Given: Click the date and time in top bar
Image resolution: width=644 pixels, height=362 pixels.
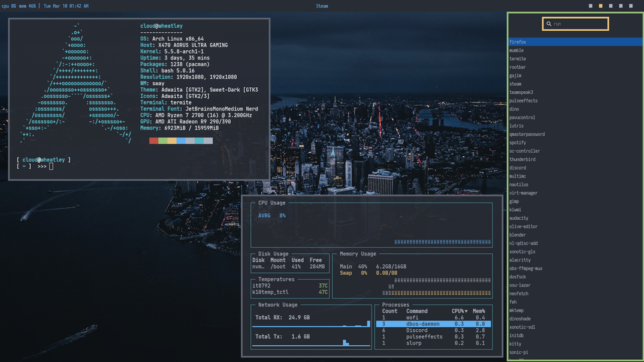Looking at the screenshot, I should 66,6.
